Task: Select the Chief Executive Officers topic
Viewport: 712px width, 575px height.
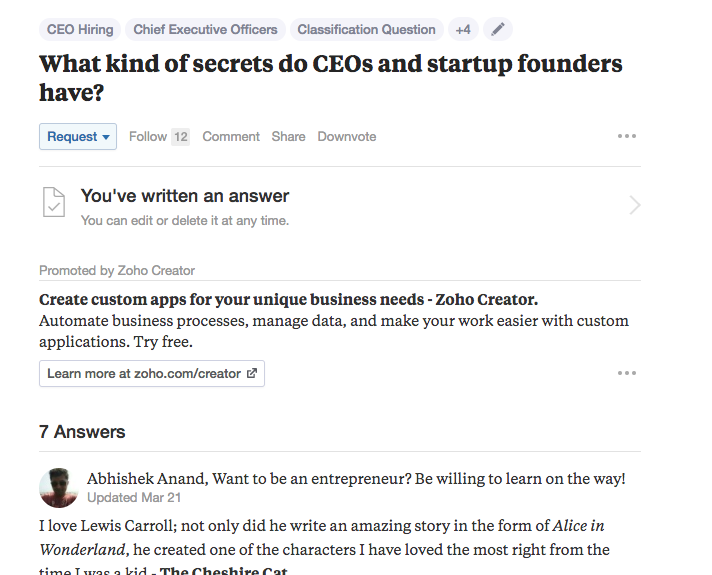Action: pos(207,29)
